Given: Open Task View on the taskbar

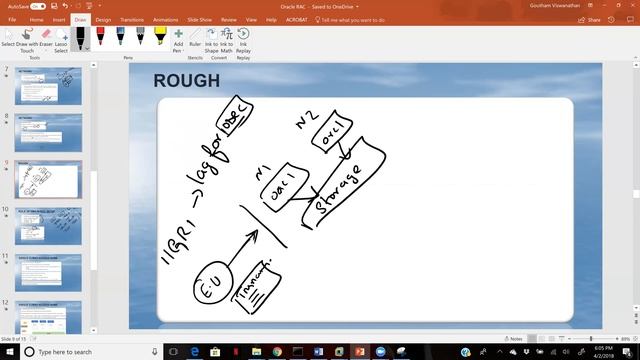Looking at the screenshot, I should point(173,351).
